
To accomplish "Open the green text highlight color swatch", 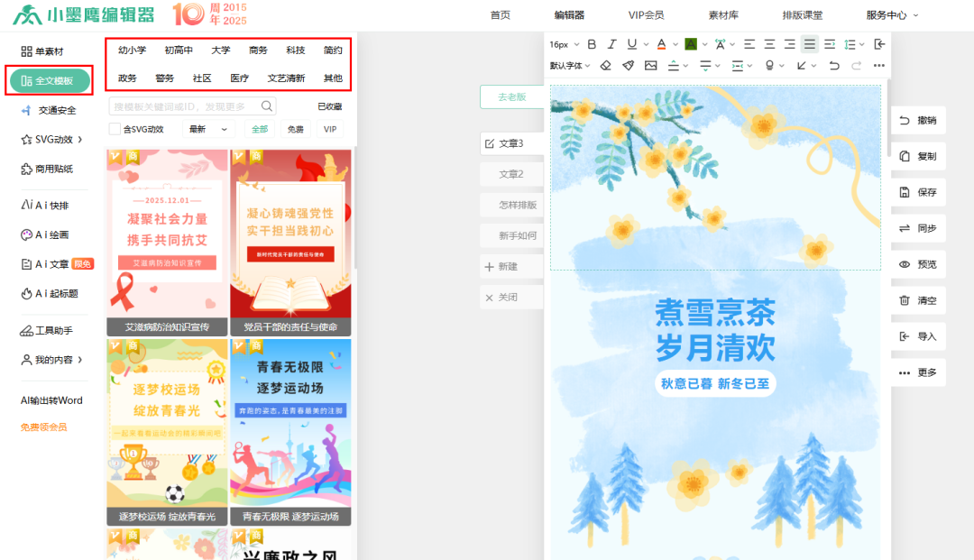I will [691, 44].
